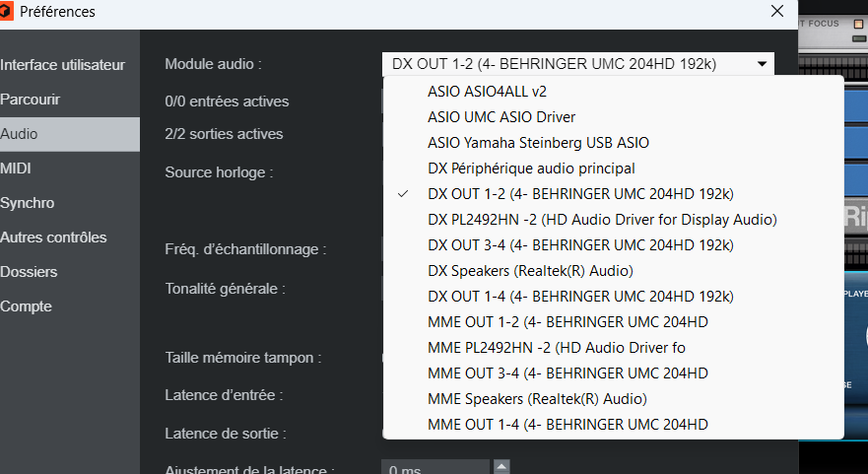Open Parcourir preferences section
868x474 pixels.
tap(70, 100)
